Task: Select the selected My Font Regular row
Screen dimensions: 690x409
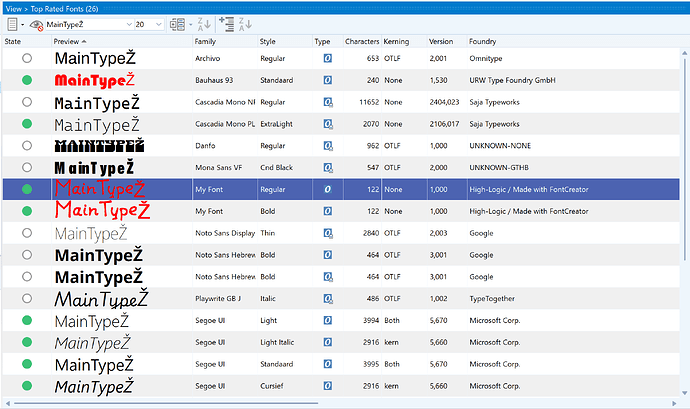Action: point(341,189)
